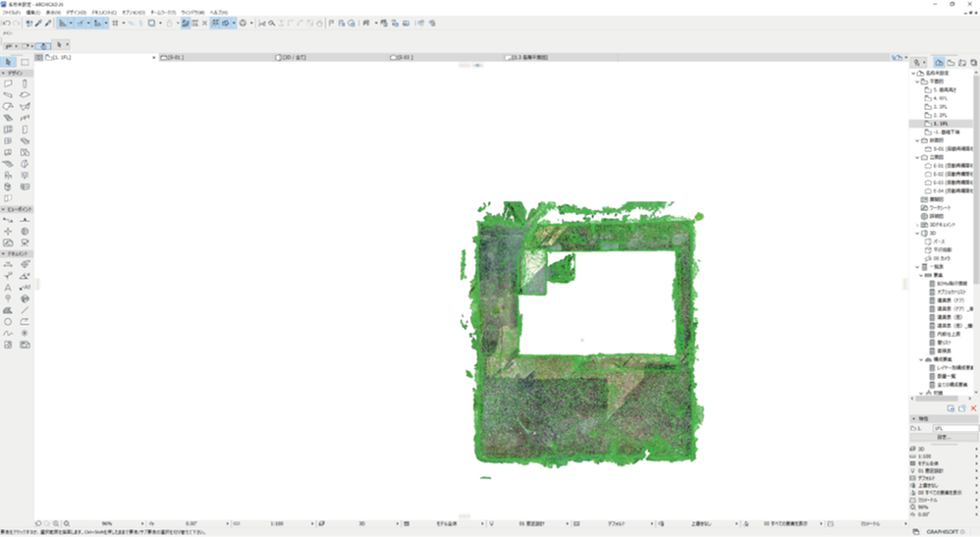Open the ファイル menu
980x537 pixels.
pos(11,13)
